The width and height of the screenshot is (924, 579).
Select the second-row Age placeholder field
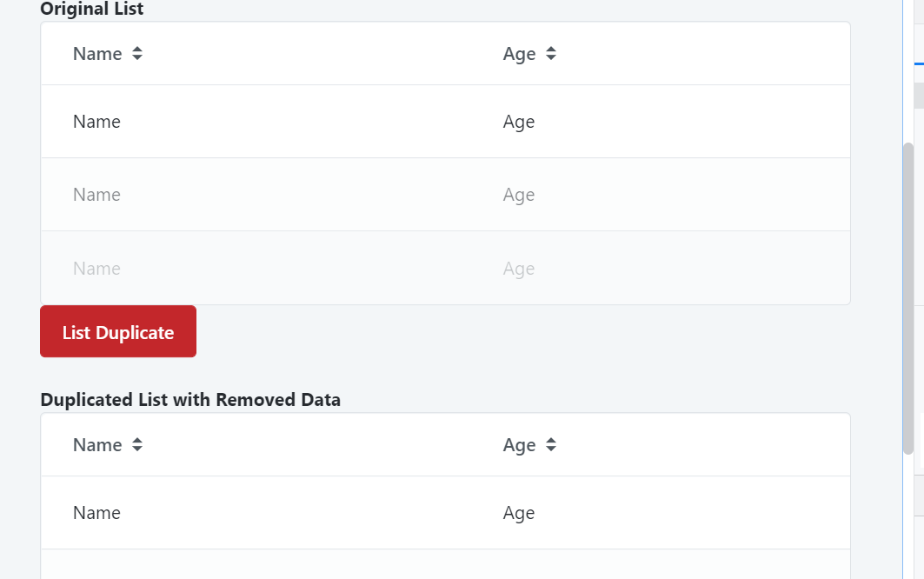[x=519, y=194]
